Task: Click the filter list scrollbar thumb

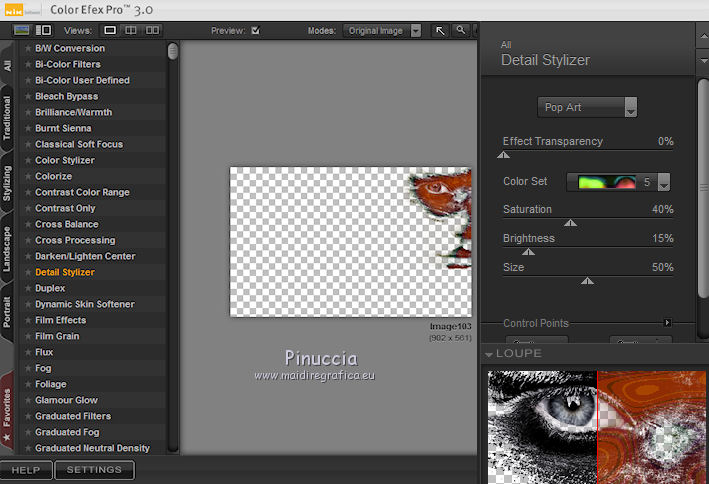Action: tap(172, 51)
